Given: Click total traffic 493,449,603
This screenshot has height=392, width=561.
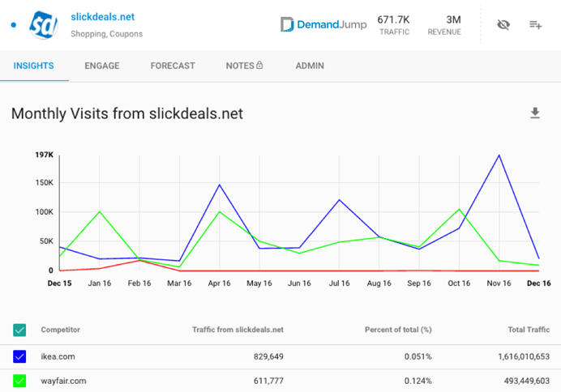Looking at the screenshot, I should point(527,381).
